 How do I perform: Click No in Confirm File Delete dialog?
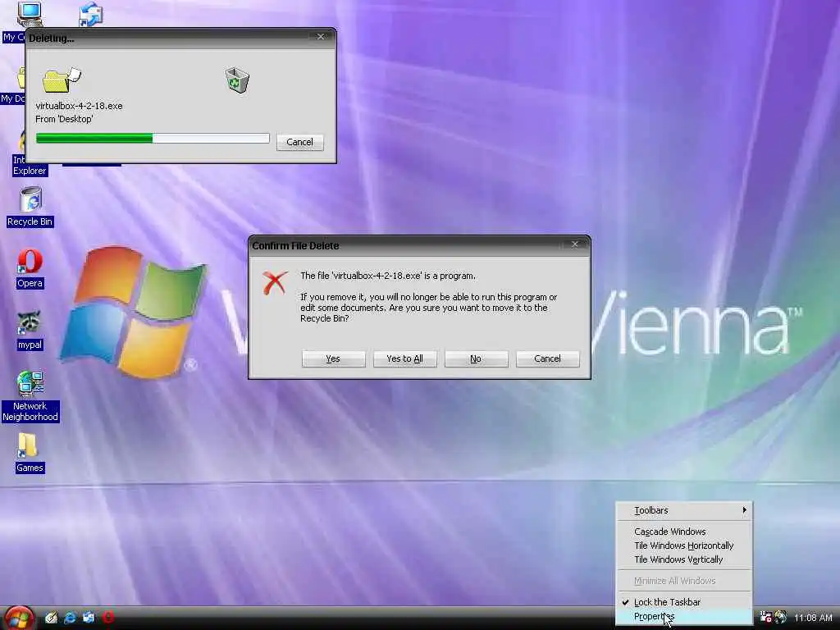[477, 359]
